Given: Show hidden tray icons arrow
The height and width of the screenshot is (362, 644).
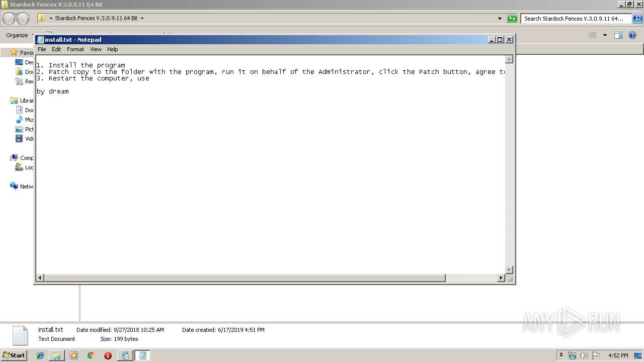Looking at the screenshot, I should (x=561, y=355).
